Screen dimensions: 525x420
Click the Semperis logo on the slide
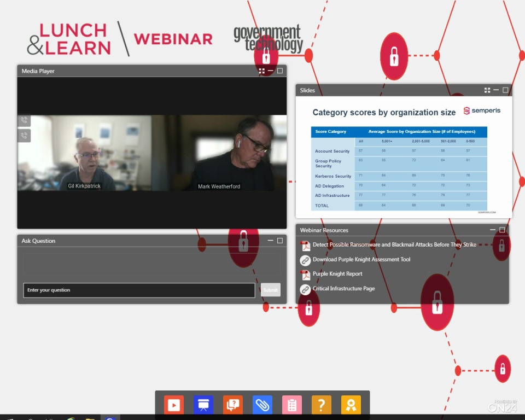point(482,110)
